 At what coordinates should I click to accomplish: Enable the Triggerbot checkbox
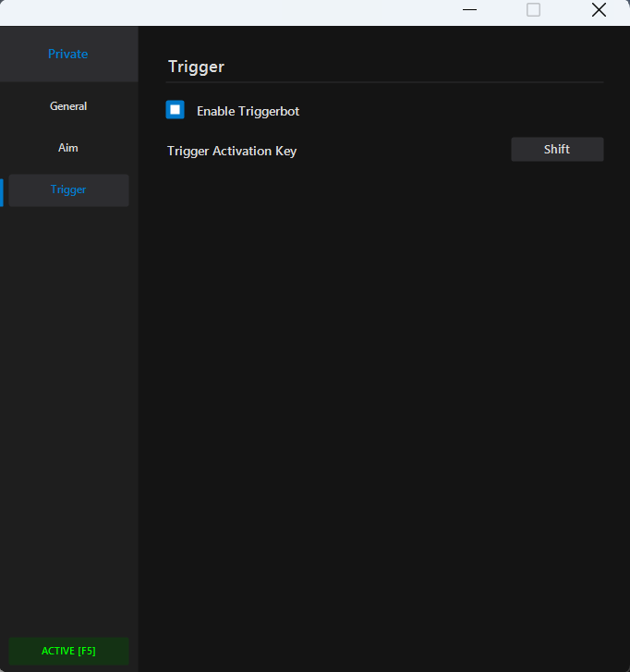[175, 110]
